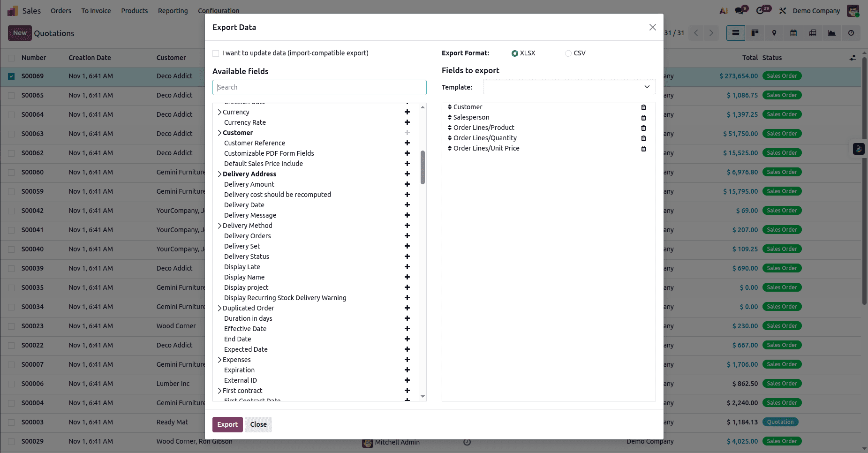Screen dimensions: 868x453
Task: Switch to the Kanban view
Action: [755, 33]
